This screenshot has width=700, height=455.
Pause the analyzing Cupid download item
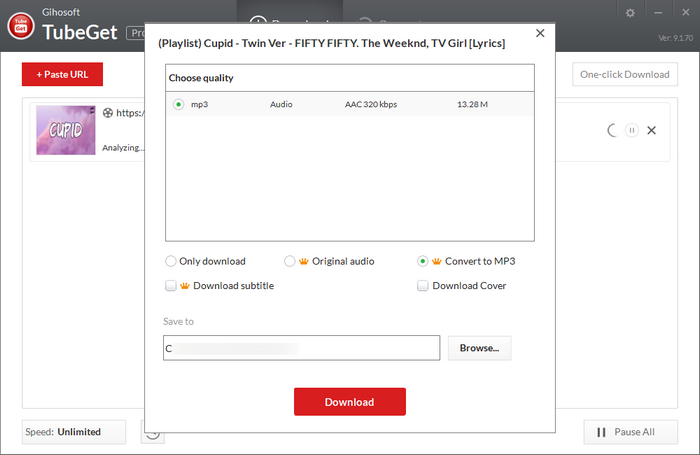click(631, 130)
